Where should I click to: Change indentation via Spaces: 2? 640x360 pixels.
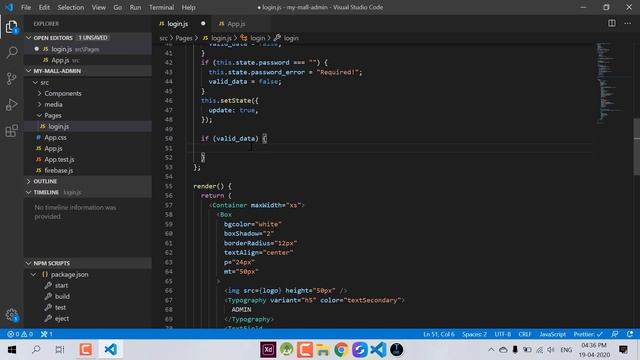(474, 334)
